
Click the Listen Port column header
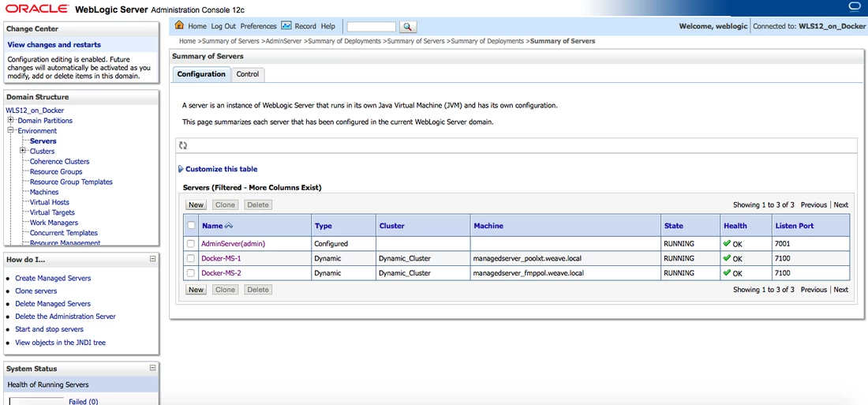tap(795, 226)
